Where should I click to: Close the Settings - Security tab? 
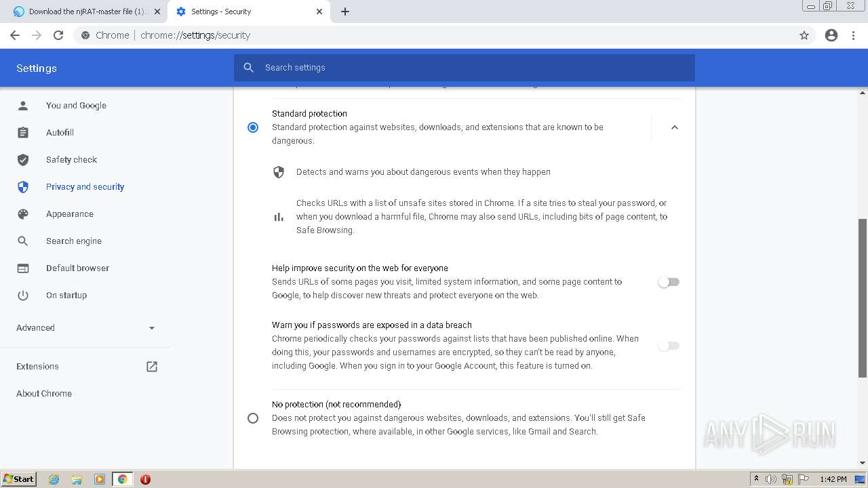(x=319, y=12)
